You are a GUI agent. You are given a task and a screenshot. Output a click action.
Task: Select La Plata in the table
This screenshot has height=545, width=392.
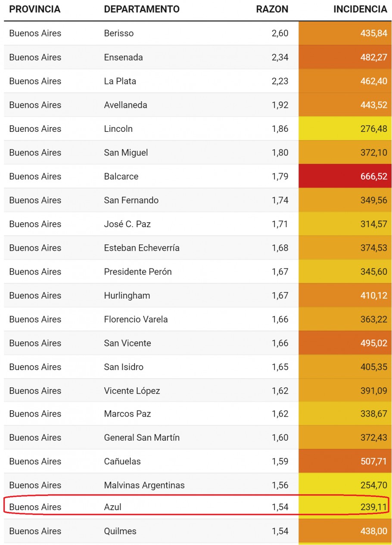(120, 81)
